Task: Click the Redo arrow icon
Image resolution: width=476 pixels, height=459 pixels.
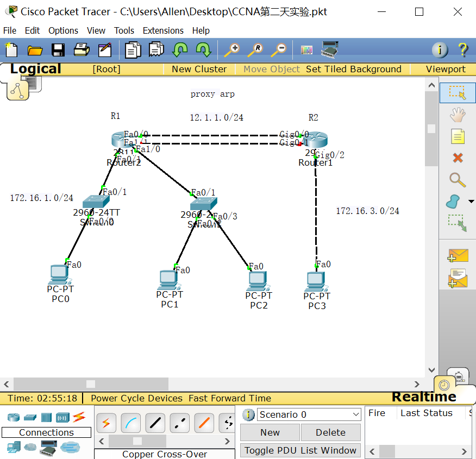Action: (x=203, y=50)
